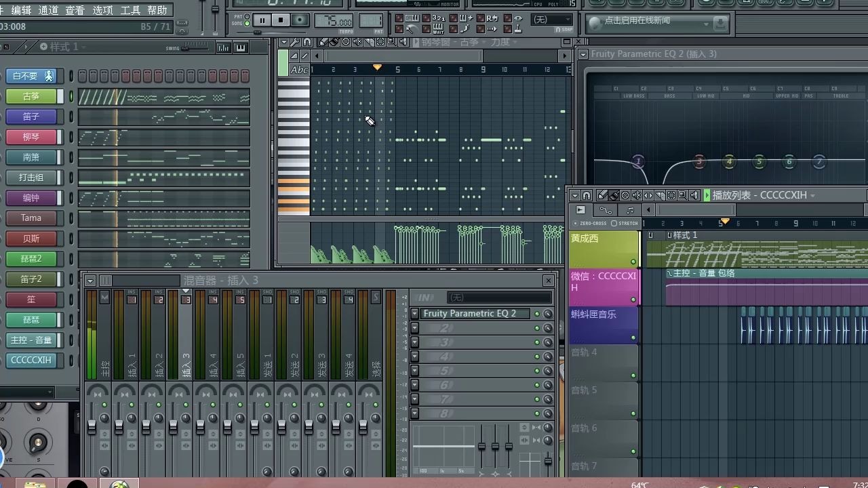This screenshot has width=868, height=488.
Task: Select the 打击组 channel button
Action: (31, 178)
